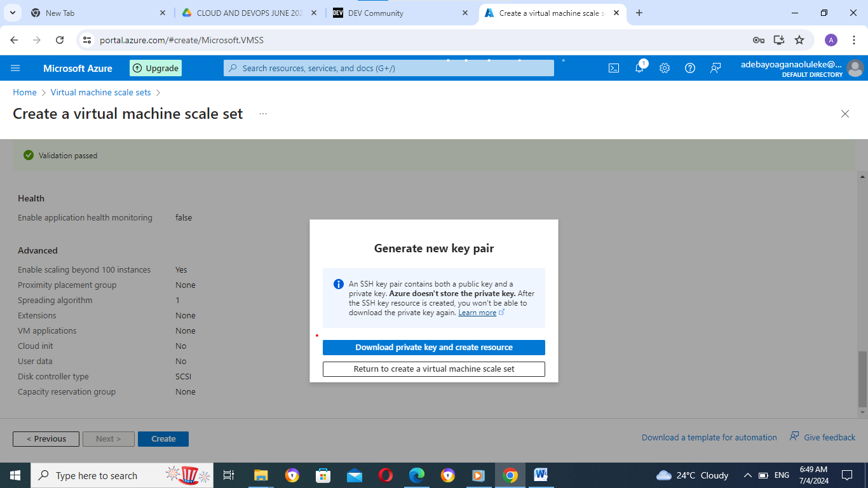Click the page vertical scrollbar thumb
This screenshot has width=868, height=488.
862,379
